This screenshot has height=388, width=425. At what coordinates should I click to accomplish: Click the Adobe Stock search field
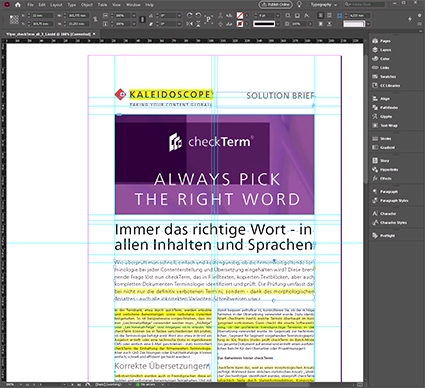click(x=364, y=4)
